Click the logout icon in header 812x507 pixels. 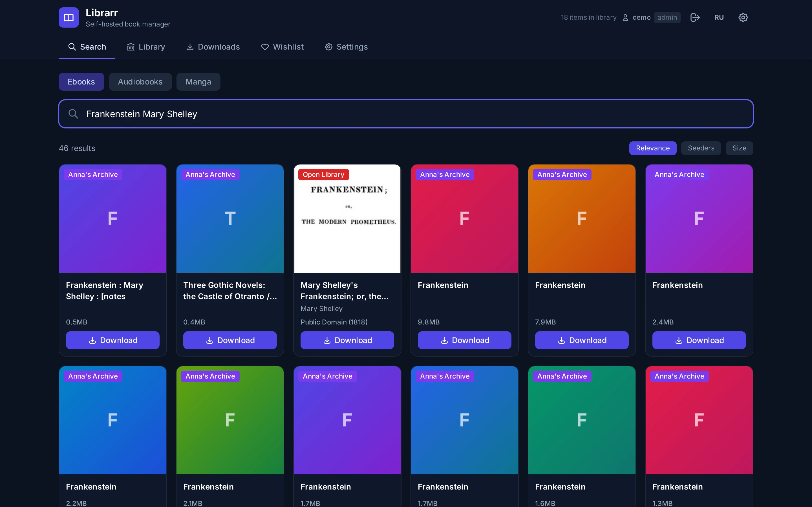pos(695,17)
